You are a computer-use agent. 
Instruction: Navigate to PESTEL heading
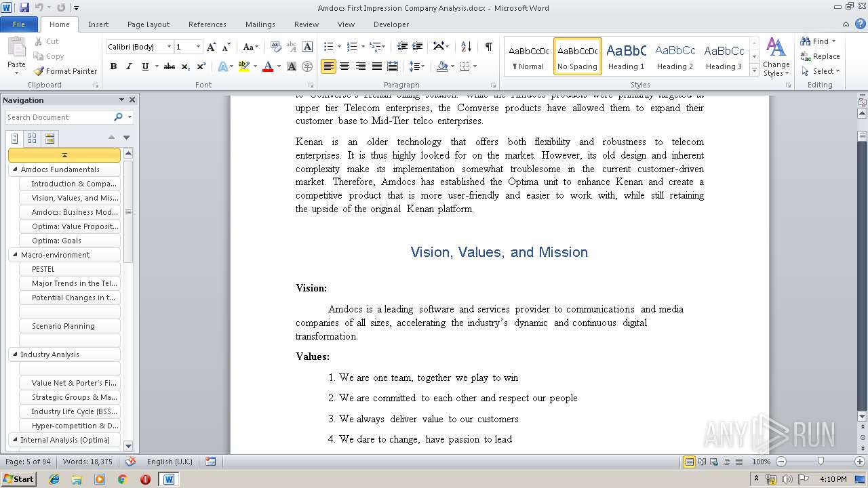(70, 269)
